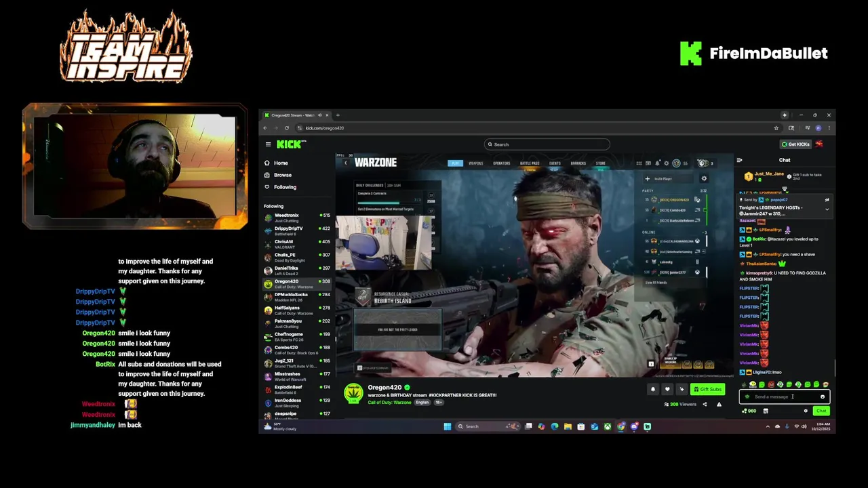Click the Kick search field
The image size is (868, 488).
547,144
